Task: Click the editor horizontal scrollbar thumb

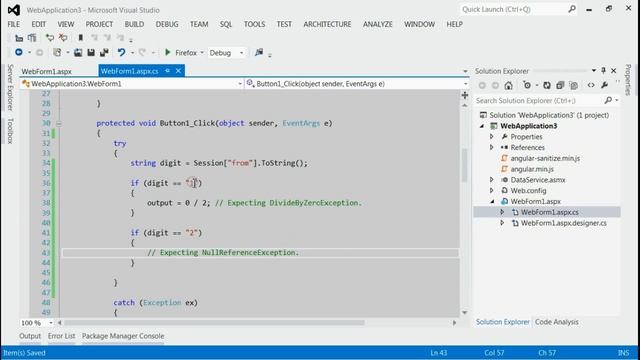Action: click(214, 323)
